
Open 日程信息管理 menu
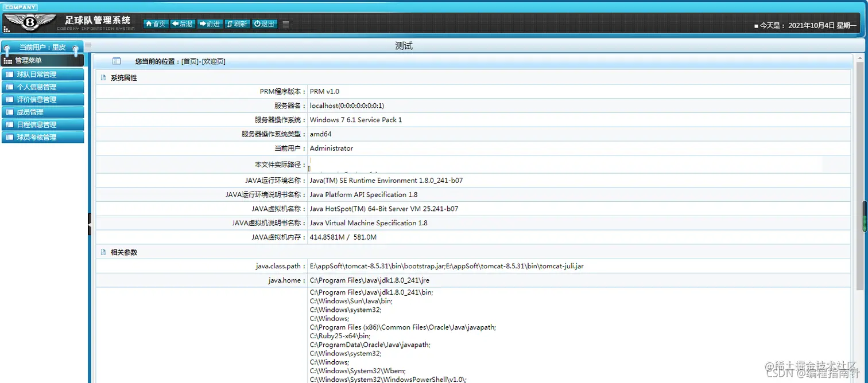click(x=42, y=125)
